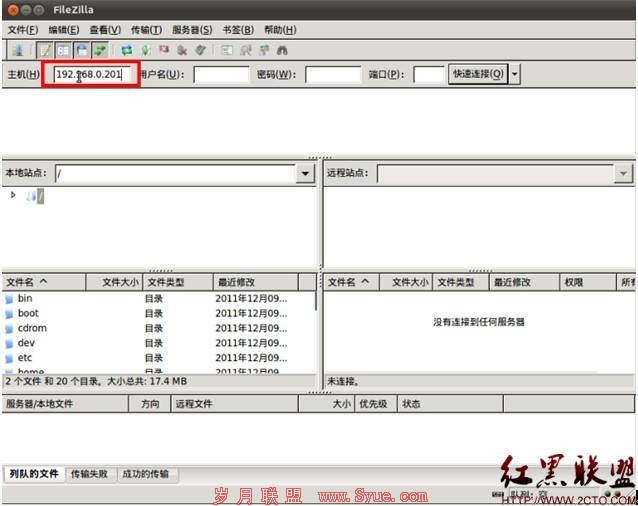Image resolution: width=638 pixels, height=506 pixels.
Task: Toggle the local directory tree icon
Action: [x=63, y=50]
